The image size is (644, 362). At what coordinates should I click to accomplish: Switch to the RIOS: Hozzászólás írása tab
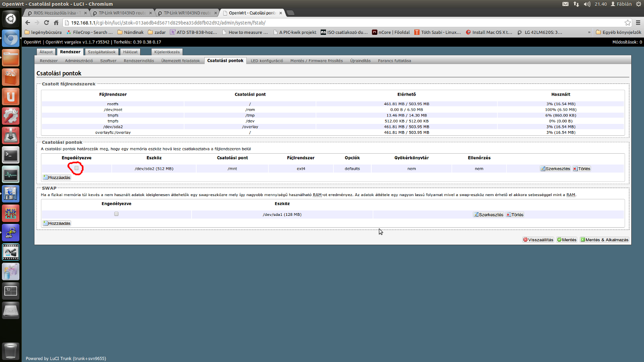coord(56,13)
